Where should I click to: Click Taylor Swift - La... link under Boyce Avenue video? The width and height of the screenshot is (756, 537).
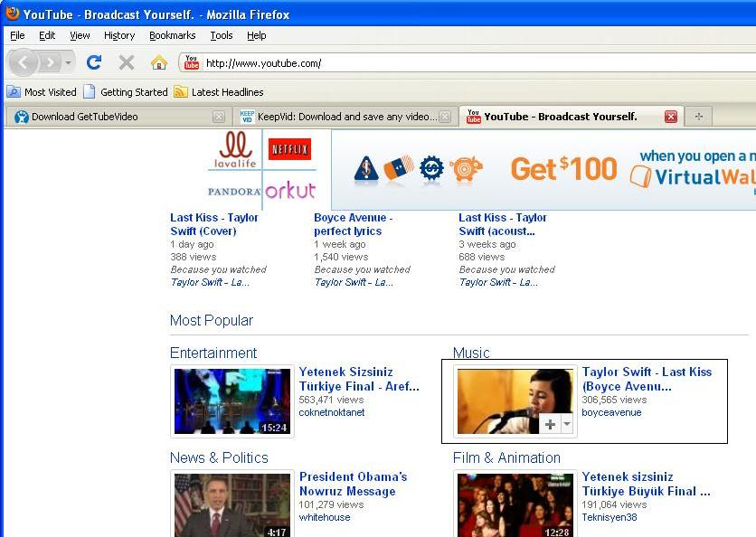(x=354, y=282)
